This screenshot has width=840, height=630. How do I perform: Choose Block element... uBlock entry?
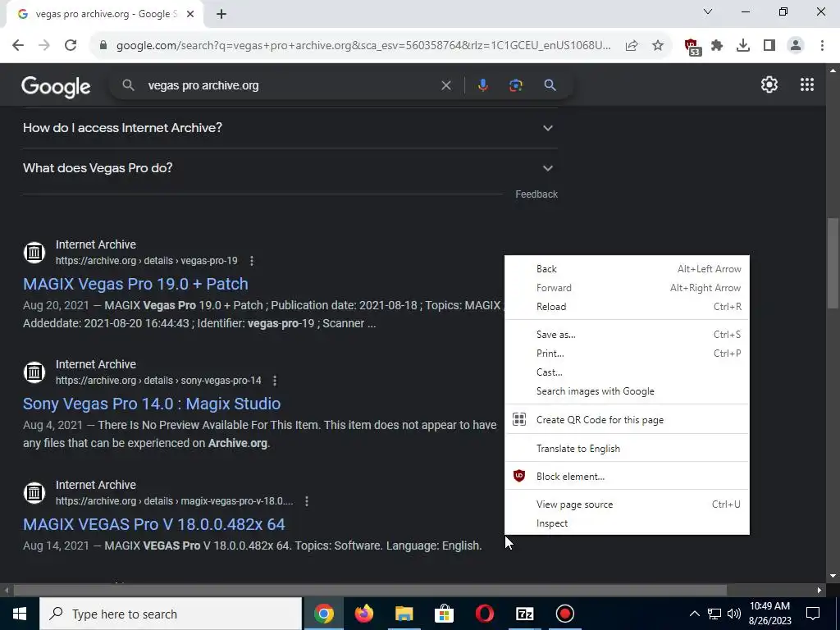tap(627, 477)
